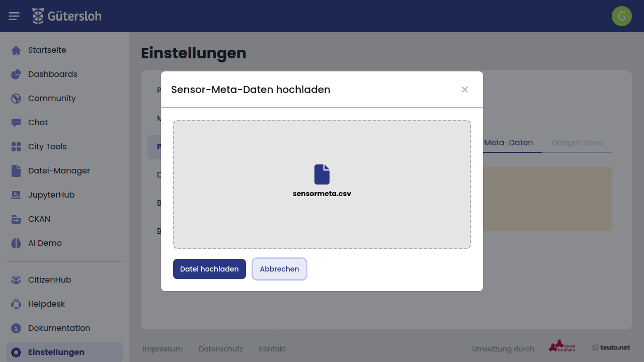Open Dashboards via pie chart icon
The image size is (644, 362).
[x=16, y=74]
